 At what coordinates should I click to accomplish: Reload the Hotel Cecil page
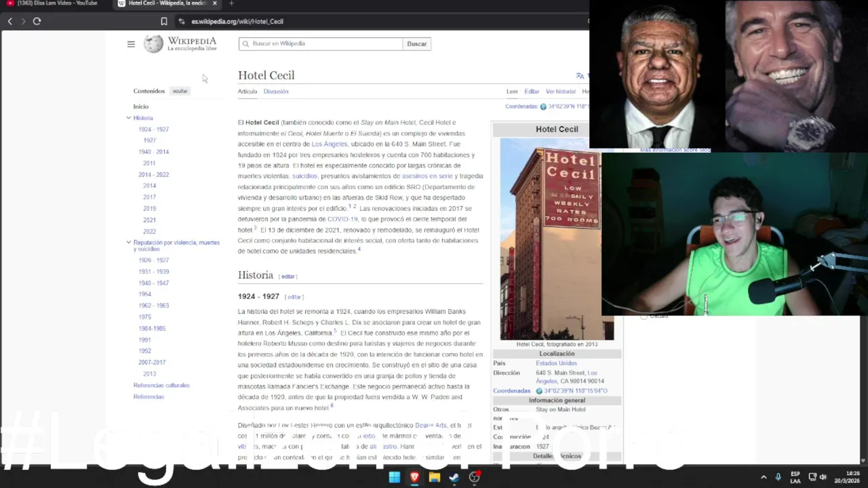(x=37, y=21)
